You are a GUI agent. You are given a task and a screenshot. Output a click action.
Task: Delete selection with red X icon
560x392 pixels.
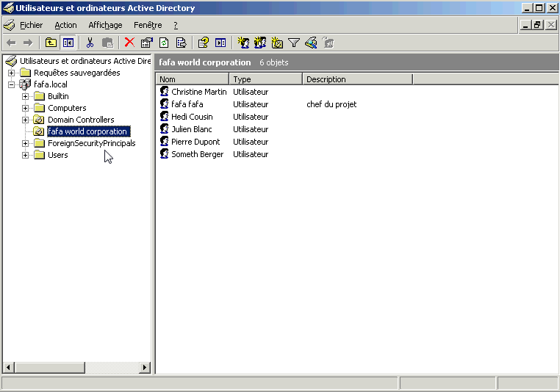click(129, 43)
